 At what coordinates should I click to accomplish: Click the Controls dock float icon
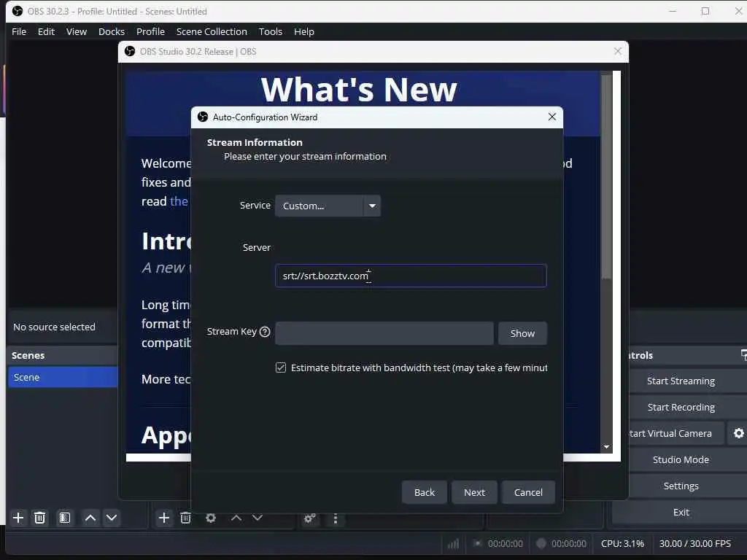pos(743,355)
